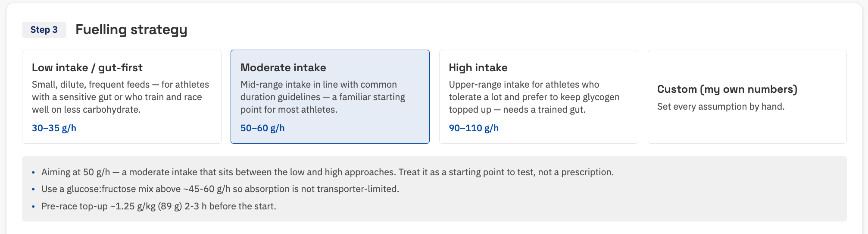This screenshot has width=868, height=234.
Task: Click the 90–110 g/h rate label
Action: click(x=474, y=128)
